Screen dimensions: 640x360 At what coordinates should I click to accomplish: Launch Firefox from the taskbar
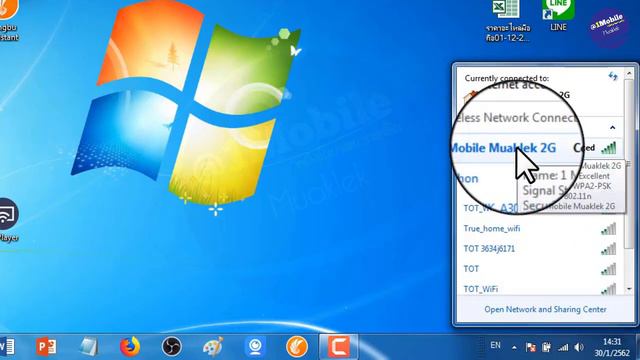coord(130,347)
